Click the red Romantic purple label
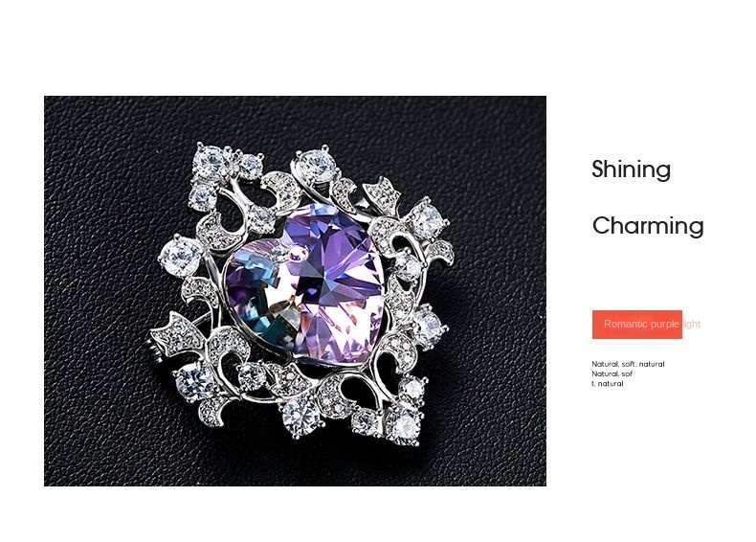Viewport: 756px width, 542px height. [x=637, y=325]
